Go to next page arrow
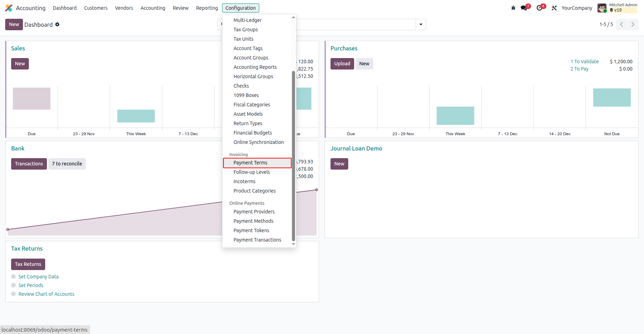Viewport: 644px width, 334px height. point(633,24)
